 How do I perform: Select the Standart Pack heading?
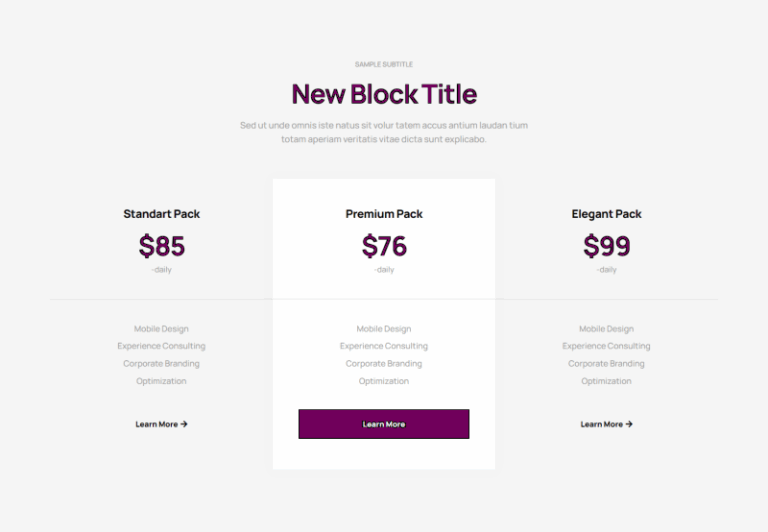tap(161, 214)
